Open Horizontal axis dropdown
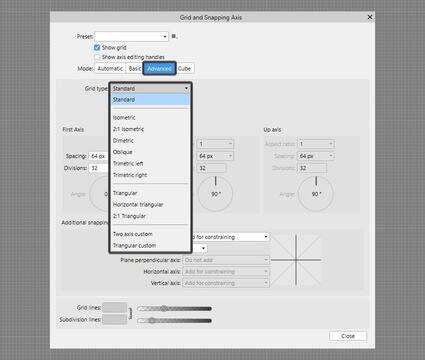The width and height of the screenshot is (425, 360). click(x=226, y=272)
